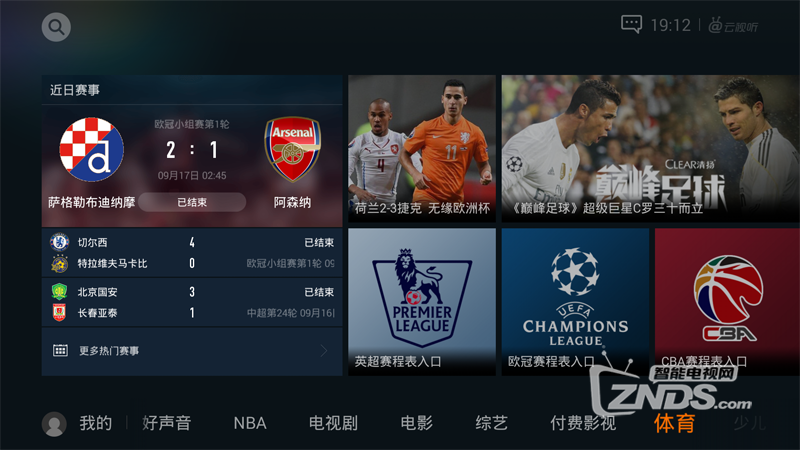Select the 好声音 tab
The height and width of the screenshot is (450, 800).
(166, 423)
